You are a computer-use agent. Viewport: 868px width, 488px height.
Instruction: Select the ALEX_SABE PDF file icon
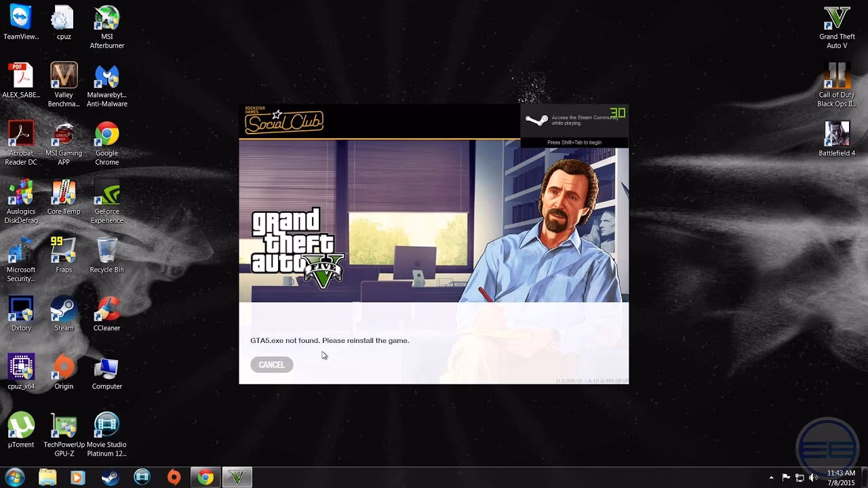coord(21,81)
